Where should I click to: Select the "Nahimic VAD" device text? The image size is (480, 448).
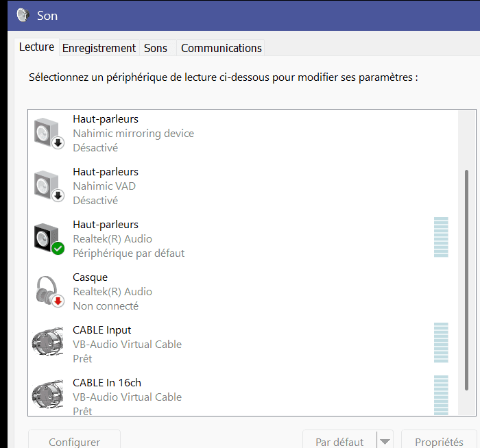pyautogui.click(x=104, y=186)
